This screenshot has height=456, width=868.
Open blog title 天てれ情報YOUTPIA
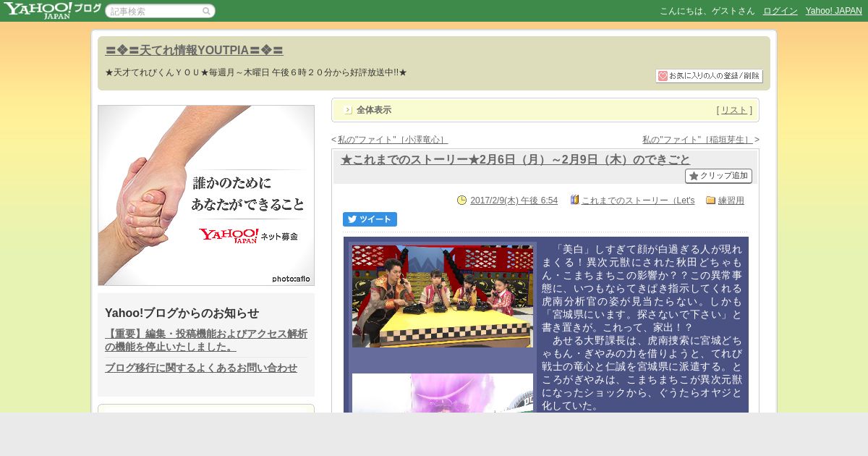click(x=194, y=51)
